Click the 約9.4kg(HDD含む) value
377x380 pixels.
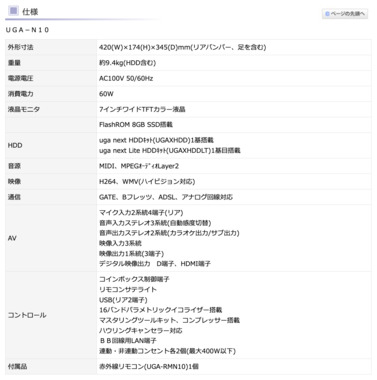(127, 63)
